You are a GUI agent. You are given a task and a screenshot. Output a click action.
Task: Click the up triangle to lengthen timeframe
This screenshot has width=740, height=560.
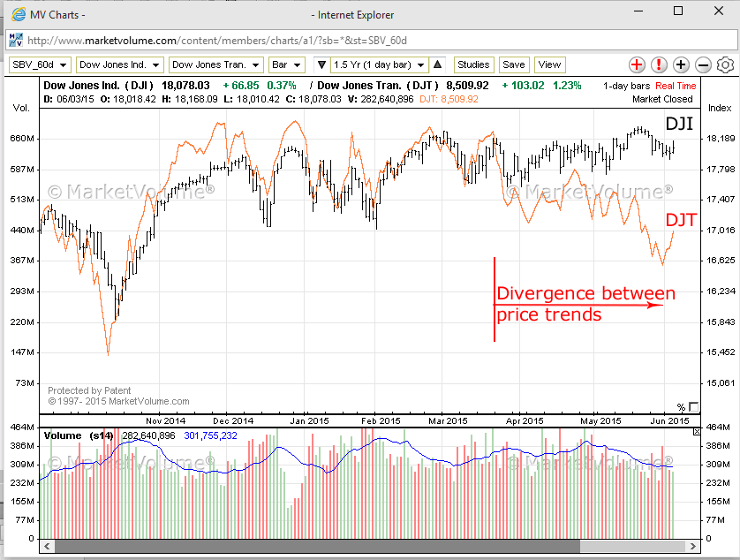(437, 64)
